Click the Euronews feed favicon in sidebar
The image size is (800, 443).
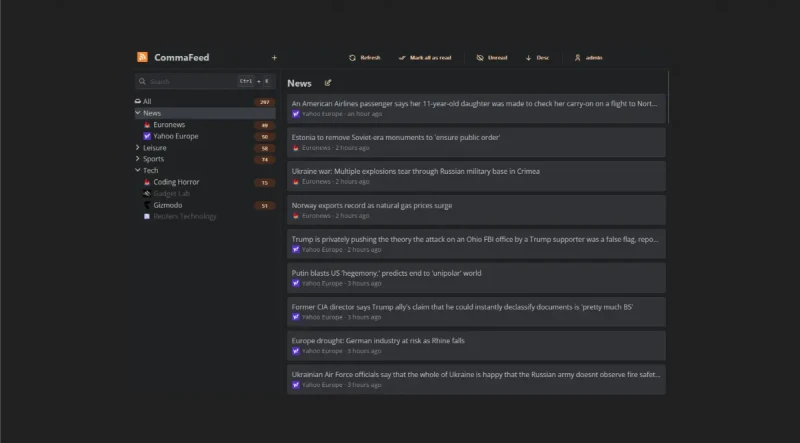[147, 125]
